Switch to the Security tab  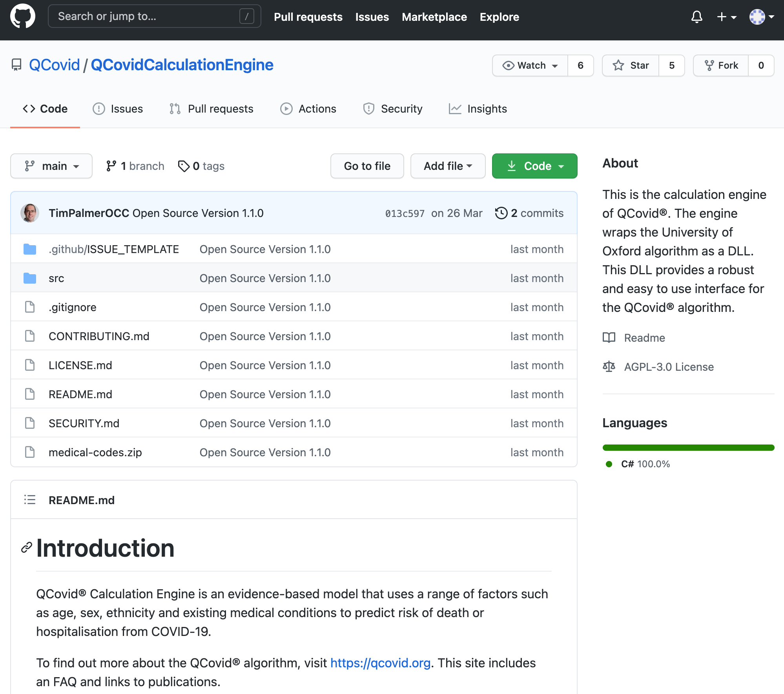pos(393,109)
